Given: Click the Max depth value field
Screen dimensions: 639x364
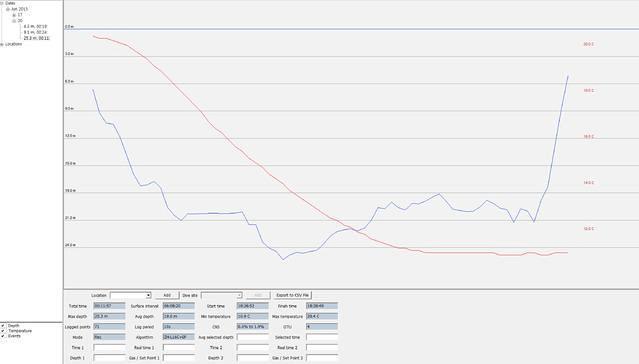Looking at the screenshot, I should pyautogui.click(x=109, y=316).
